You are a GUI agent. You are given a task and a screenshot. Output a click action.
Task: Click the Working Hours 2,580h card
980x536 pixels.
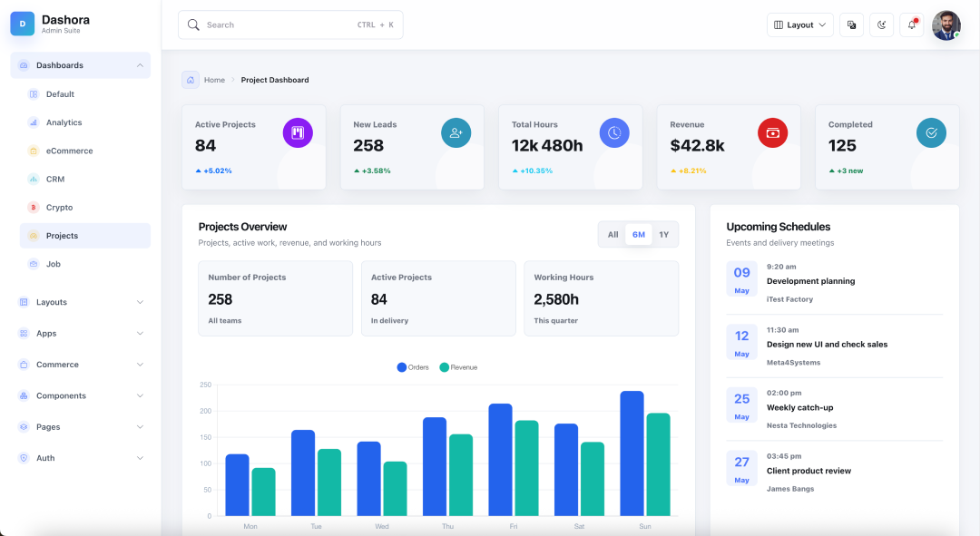point(602,298)
